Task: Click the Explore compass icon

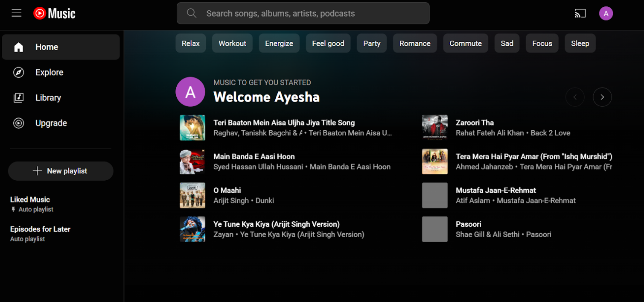Action: (18, 73)
